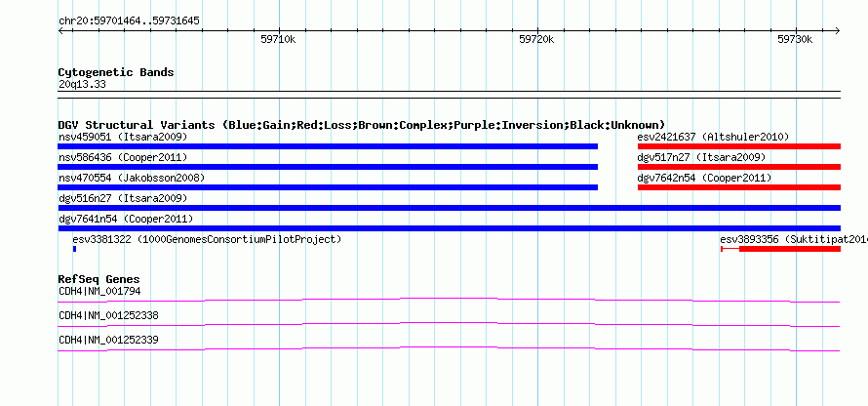The image size is (868, 406).
Task: Open the esv3381322 1000GenomesConsortiumPilotProject label
Action: point(207,239)
